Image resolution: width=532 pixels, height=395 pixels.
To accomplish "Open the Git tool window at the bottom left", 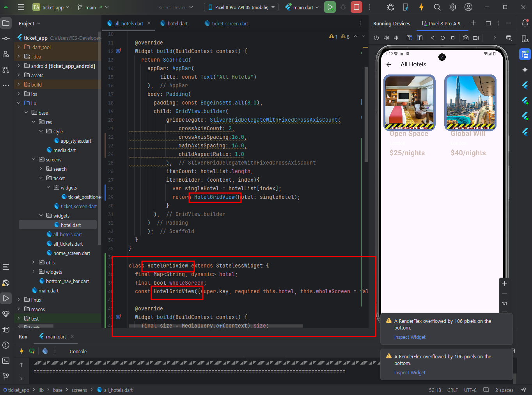I will click(x=6, y=376).
